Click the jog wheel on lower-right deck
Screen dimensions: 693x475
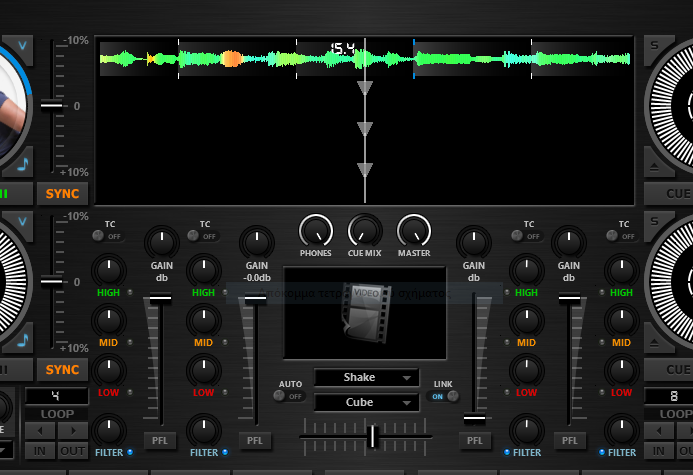(670, 281)
